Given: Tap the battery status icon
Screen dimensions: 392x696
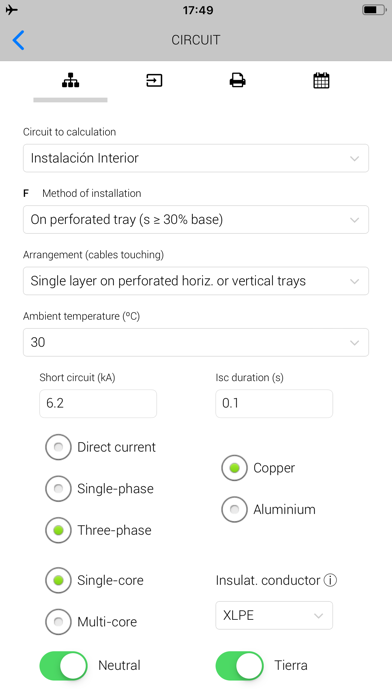Looking at the screenshot, I should [x=374, y=10].
